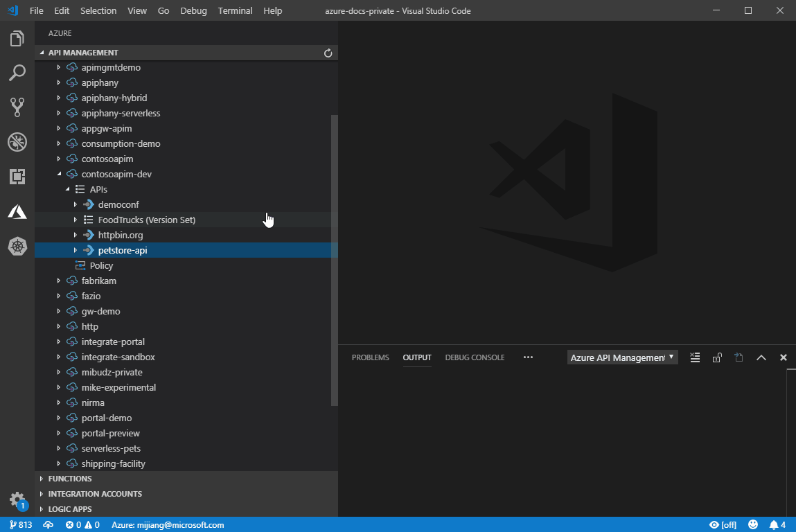Viewport: 796px width, 532px height.
Task: Clear output using the clear icon
Action: coord(695,357)
